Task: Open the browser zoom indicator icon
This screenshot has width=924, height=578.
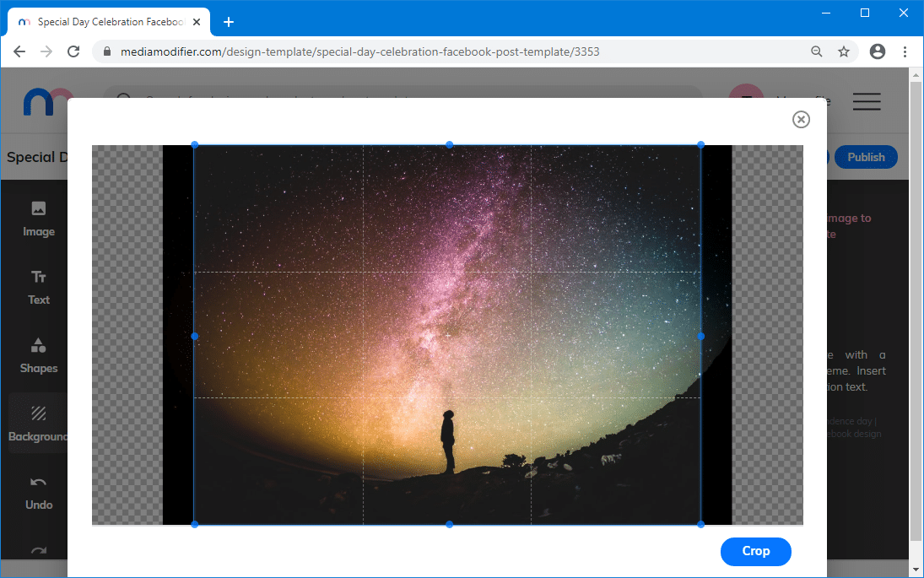Action: (816, 51)
